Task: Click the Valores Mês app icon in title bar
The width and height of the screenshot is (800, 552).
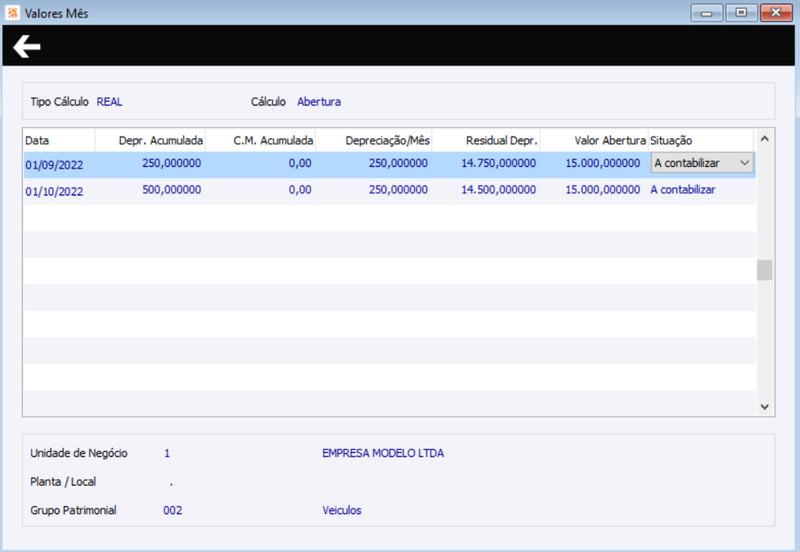Action: coord(12,12)
